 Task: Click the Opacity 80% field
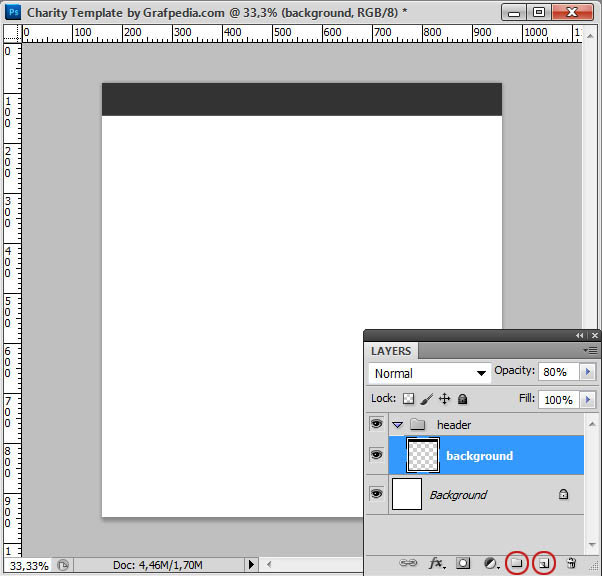(559, 372)
